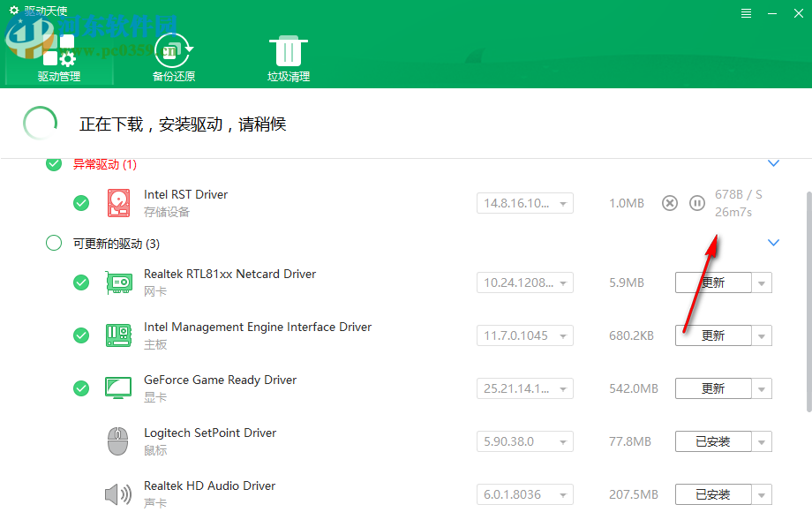Toggle the checkmark for Realtek RTL81xx Netcard Driver
Image resolution: width=812 pixels, height=512 pixels.
point(81,282)
